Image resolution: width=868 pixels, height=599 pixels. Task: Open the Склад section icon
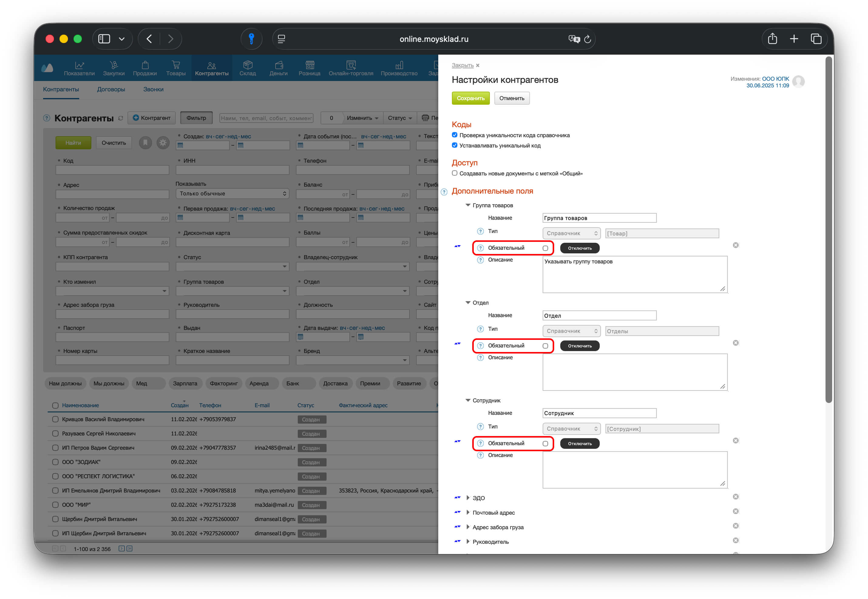tap(248, 65)
